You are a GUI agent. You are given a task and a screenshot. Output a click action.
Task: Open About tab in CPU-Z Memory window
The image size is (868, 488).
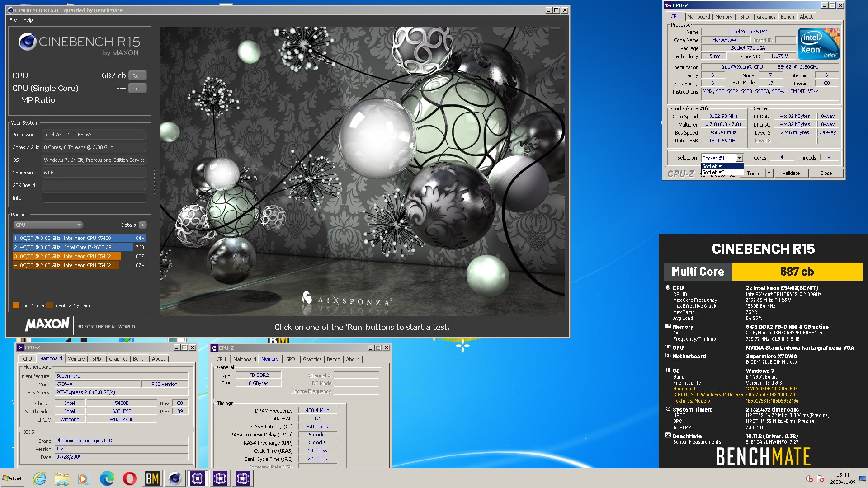click(x=353, y=359)
